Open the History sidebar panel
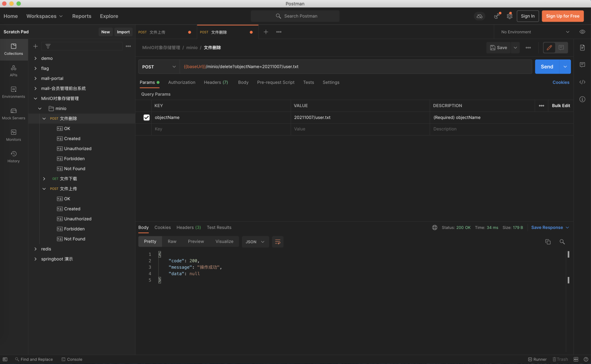This screenshot has height=364, width=591. tap(14, 157)
